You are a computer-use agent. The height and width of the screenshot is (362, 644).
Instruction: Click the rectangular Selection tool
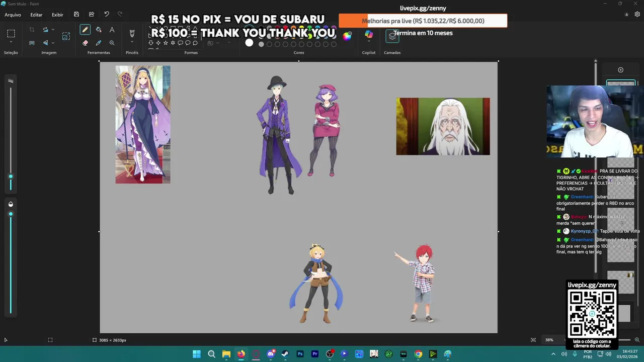11,34
